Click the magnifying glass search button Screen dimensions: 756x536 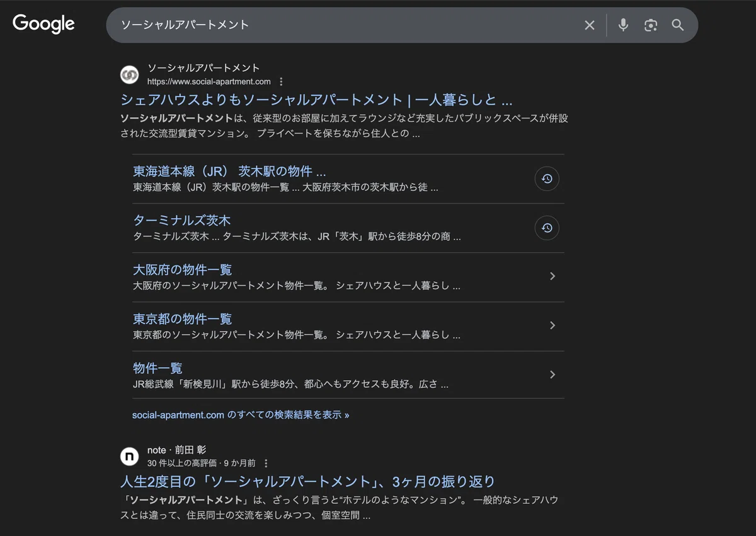pyautogui.click(x=678, y=25)
